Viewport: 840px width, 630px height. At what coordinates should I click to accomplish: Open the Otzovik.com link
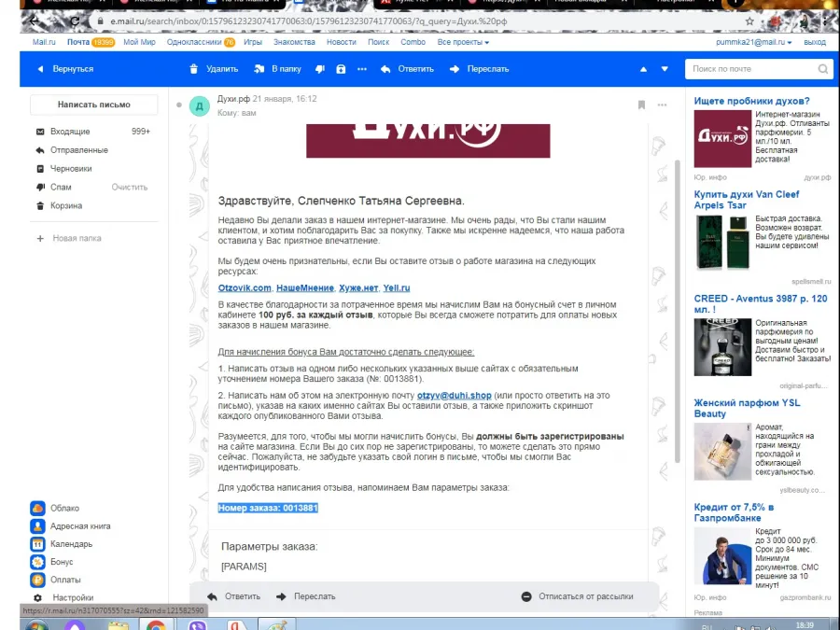(x=245, y=287)
